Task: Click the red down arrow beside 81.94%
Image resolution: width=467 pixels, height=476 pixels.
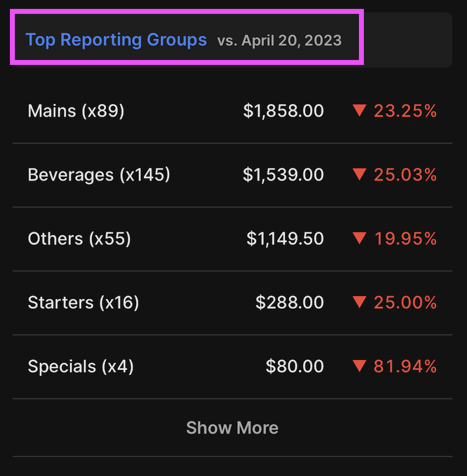Action: click(359, 366)
